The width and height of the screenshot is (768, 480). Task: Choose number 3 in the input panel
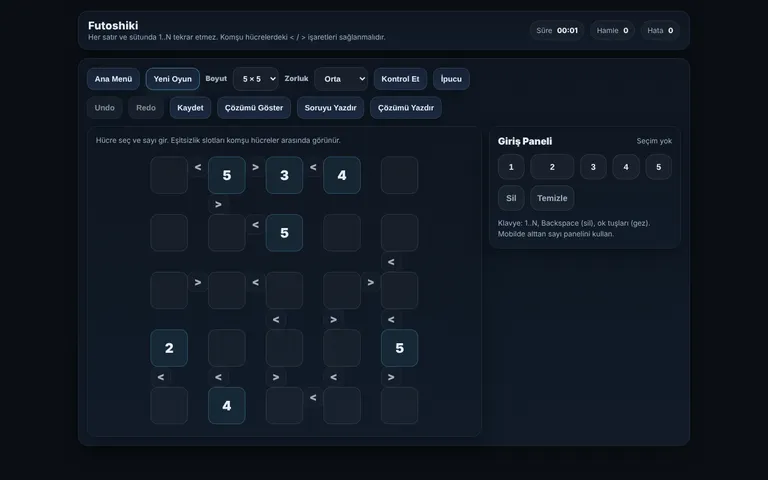click(x=593, y=167)
